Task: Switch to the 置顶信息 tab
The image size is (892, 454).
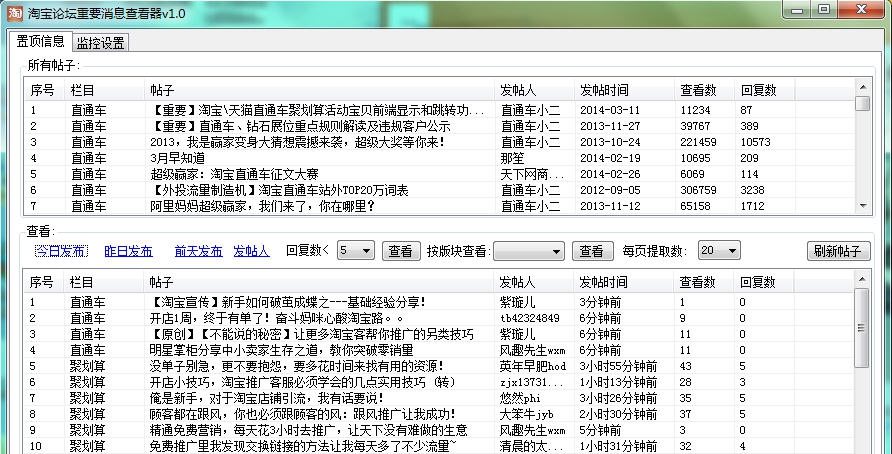Action: pyautogui.click(x=40, y=42)
